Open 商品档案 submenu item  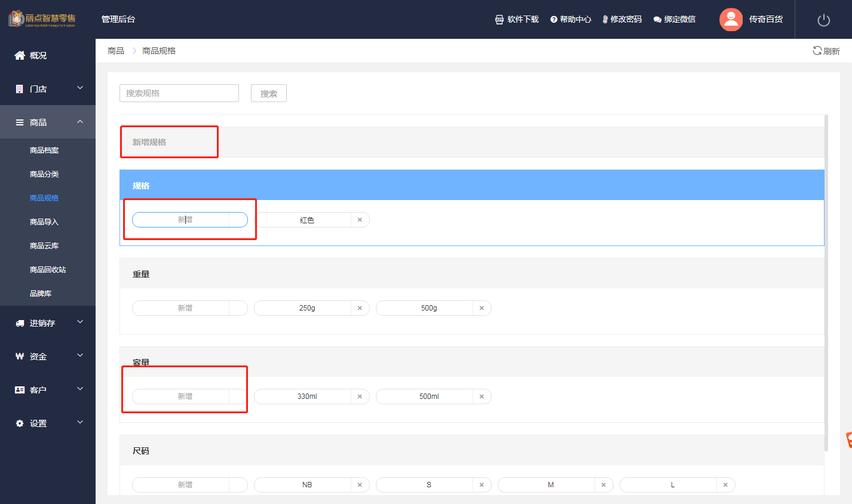(x=44, y=150)
